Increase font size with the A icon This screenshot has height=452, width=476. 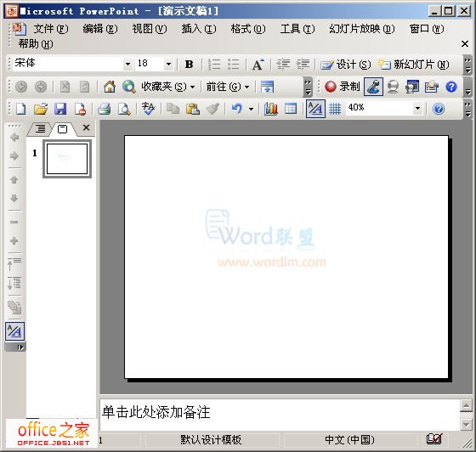[258, 65]
